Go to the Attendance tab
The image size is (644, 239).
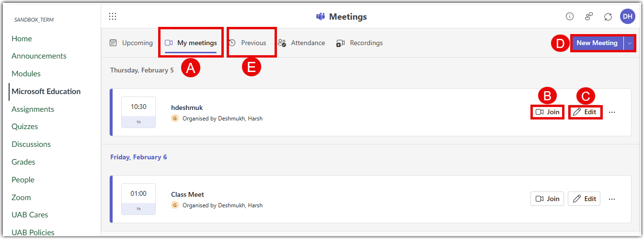pos(301,43)
